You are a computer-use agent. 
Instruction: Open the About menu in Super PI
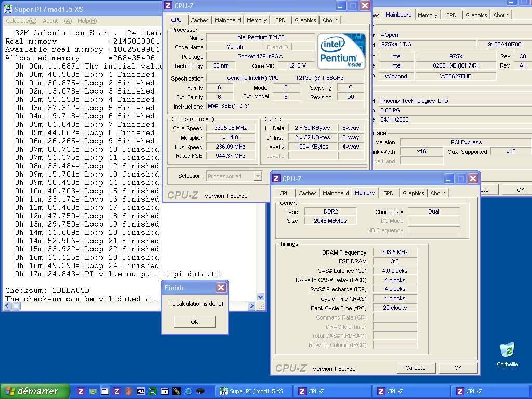click(57, 21)
